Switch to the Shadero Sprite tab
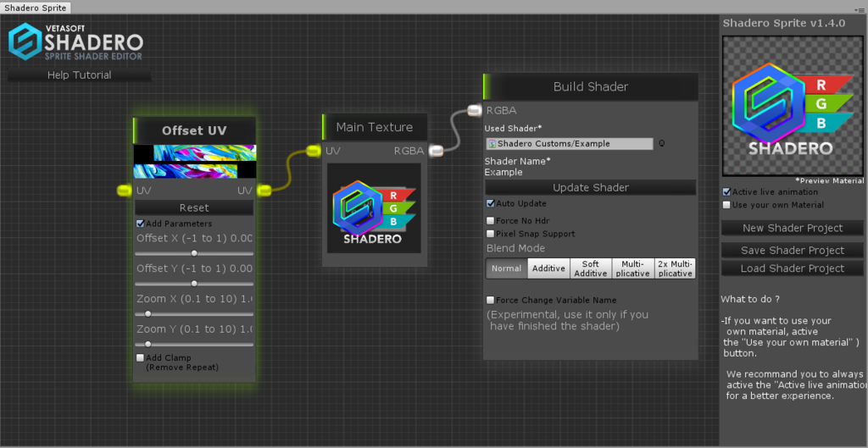 [36, 8]
